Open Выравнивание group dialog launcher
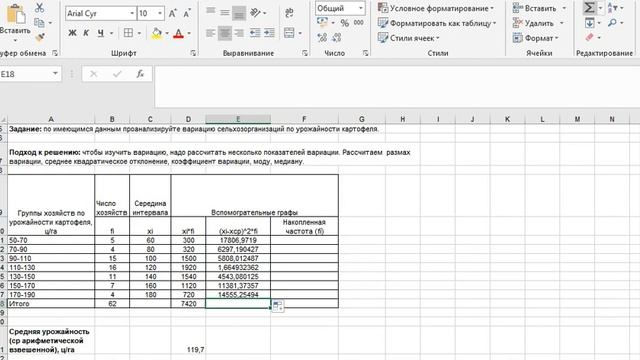The height and width of the screenshot is (360, 640). click(304, 53)
